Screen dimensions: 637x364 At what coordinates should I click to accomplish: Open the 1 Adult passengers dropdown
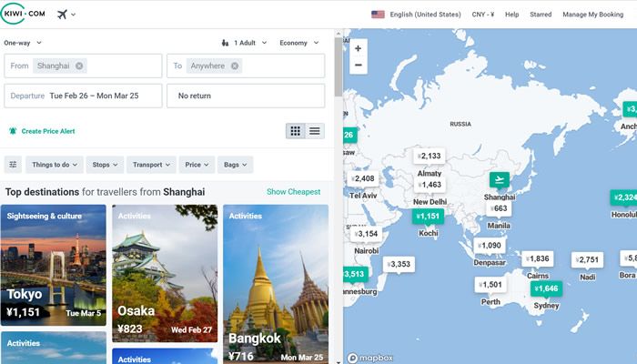click(x=245, y=43)
